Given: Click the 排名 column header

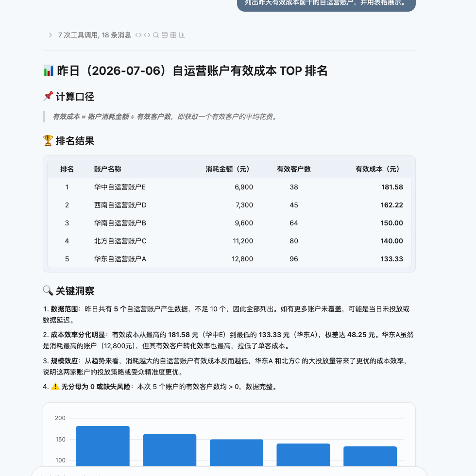Looking at the screenshot, I should [67, 169].
